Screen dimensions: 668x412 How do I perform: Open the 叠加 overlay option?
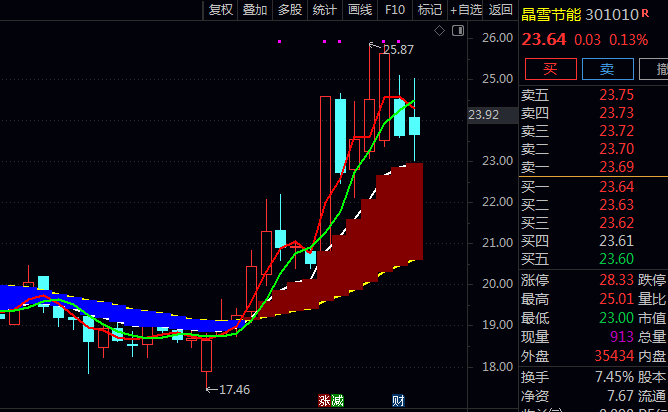point(255,10)
